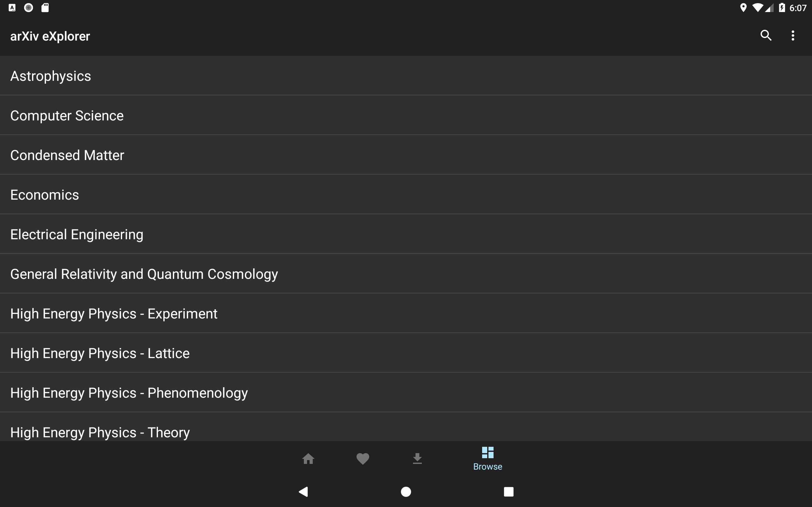This screenshot has width=812, height=507.
Task: Open the search icon in toolbar
Action: click(x=766, y=35)
